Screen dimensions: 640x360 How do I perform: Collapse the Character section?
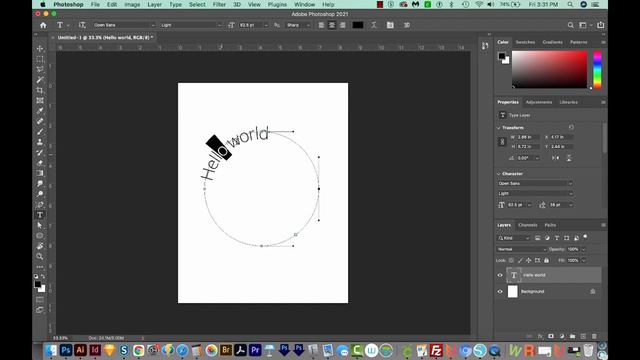498,174
